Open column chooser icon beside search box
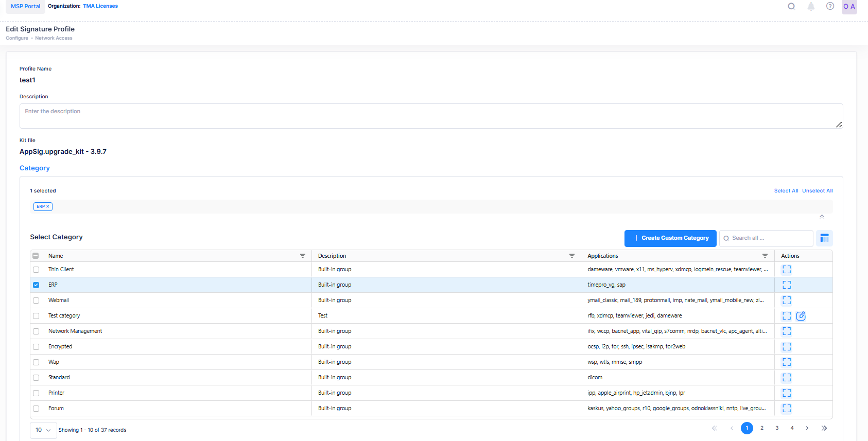Screen dimensions: 868x441 coord(824,238)
